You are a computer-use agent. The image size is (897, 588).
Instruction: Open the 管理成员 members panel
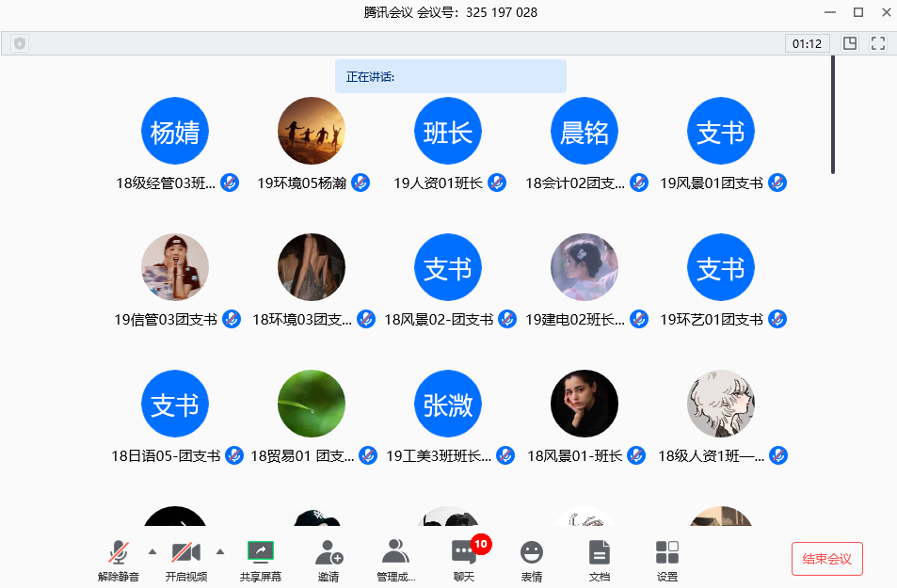pos(396,560)
